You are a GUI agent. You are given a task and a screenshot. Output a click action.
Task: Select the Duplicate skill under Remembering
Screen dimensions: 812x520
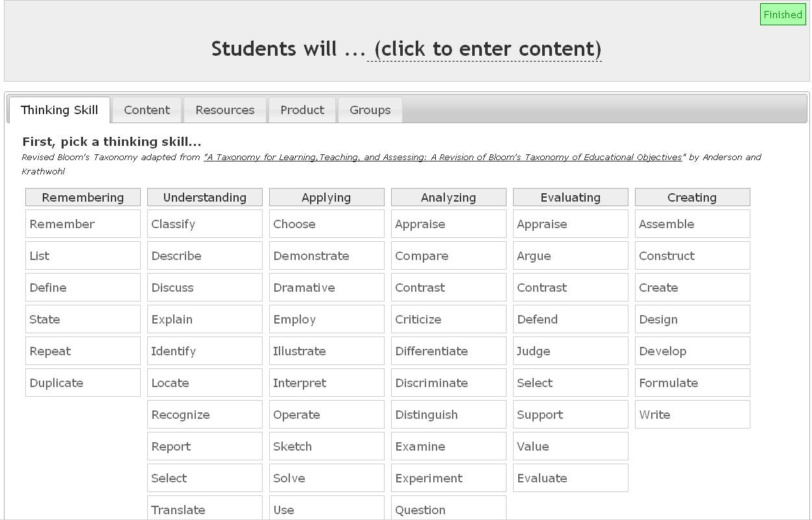point(82,383)
